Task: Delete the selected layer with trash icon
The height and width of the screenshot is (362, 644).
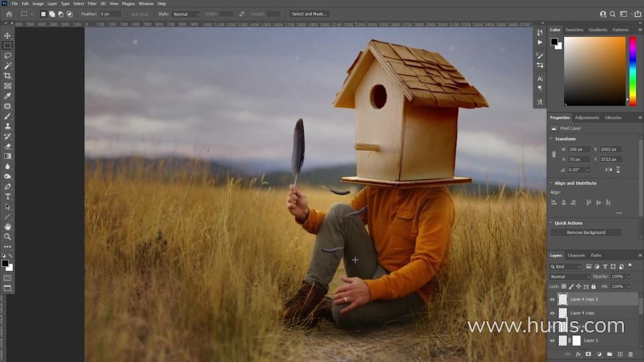Action: [x=631, y=354]
